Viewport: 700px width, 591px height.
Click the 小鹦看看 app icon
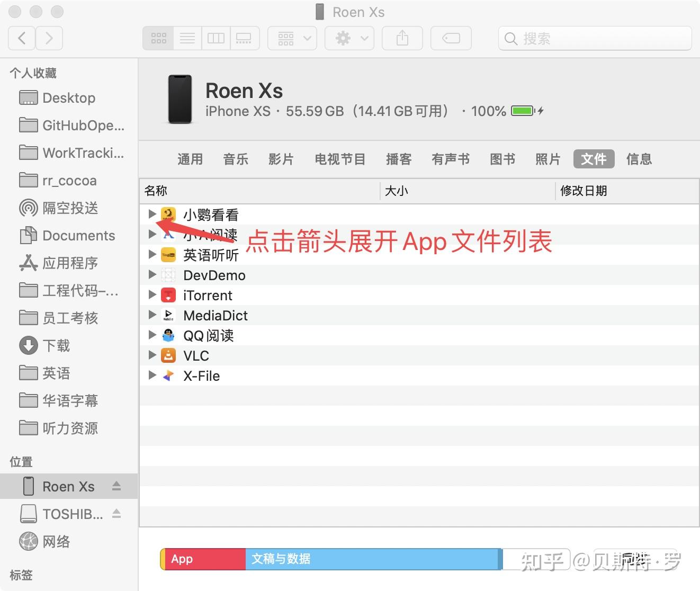click(x=168, y=214)
